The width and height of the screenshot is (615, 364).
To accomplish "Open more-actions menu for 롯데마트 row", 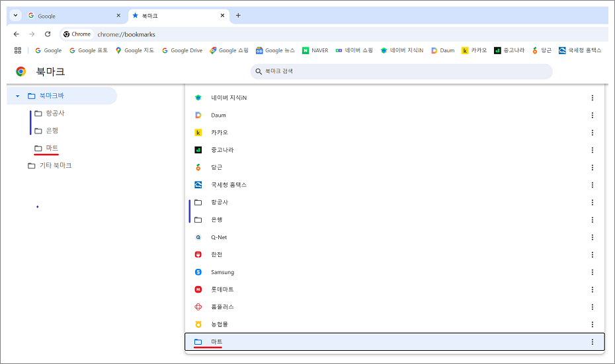I will pyautogui.click(x=593, y=289).
